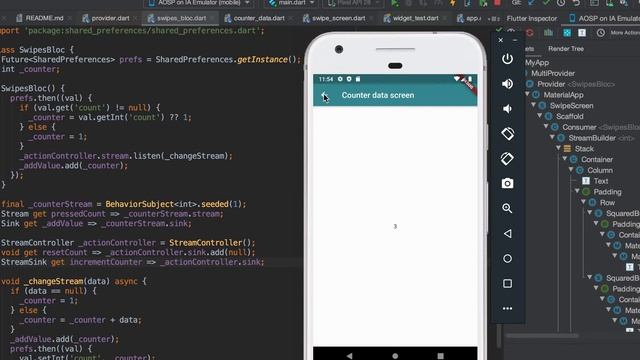This screenshot has height=360, width=640.
Task: Open emulator extended controls (three dots)
Action: pos(507,309)
